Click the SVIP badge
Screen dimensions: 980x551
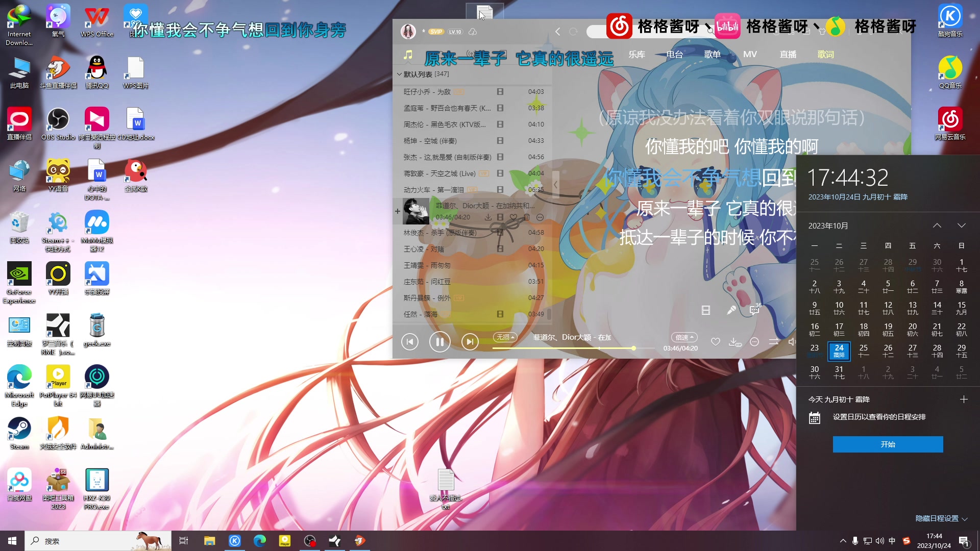(435, 32)
